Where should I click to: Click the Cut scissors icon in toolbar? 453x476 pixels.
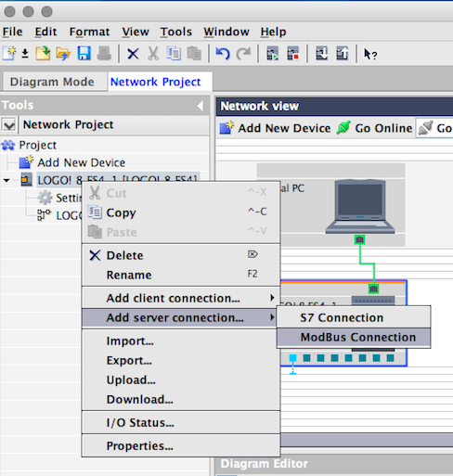(153, 54)
